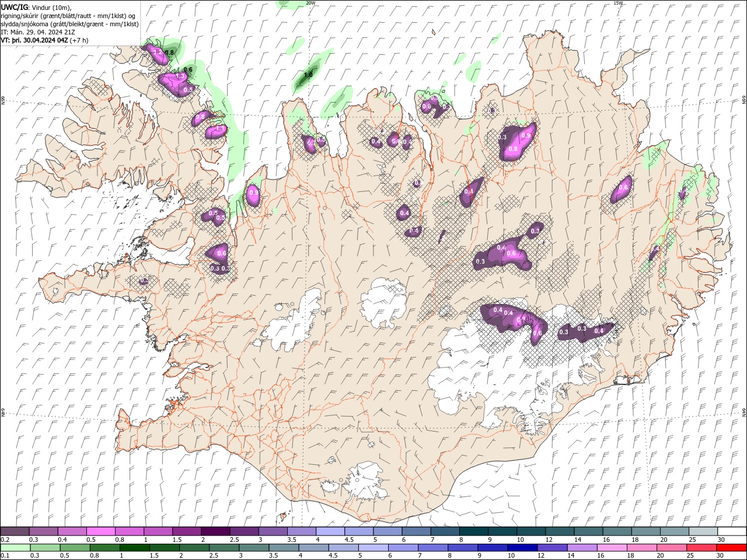The image size is (747, 560).
Task: Click the "1.1" snowfall value on the map
Action: [x=220, y=128]
